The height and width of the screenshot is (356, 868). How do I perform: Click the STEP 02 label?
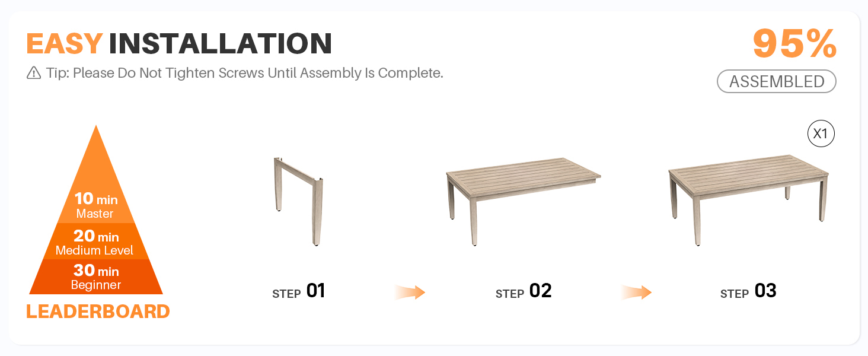pyautogui.click(x=524, y=292)
